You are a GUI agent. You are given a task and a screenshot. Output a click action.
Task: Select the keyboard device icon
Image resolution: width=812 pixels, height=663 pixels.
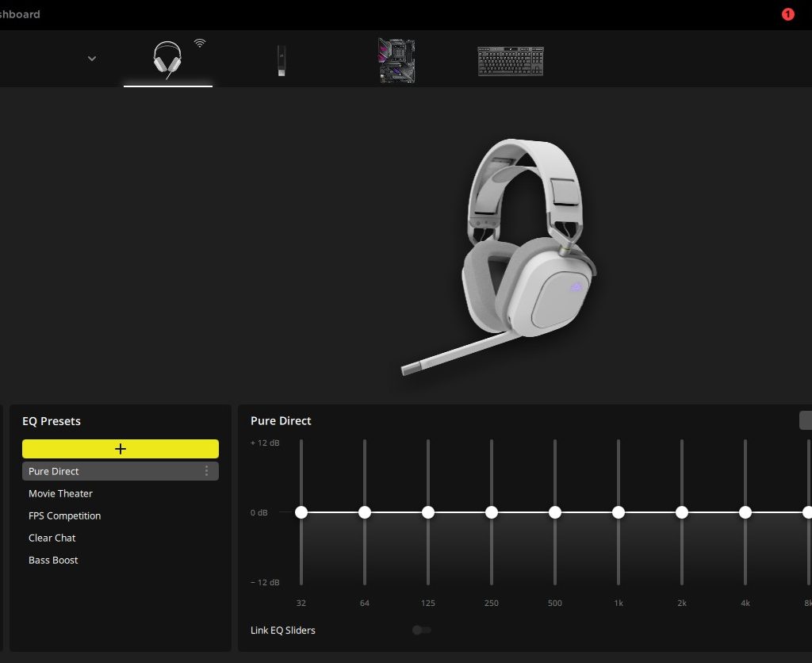pos(510,61)
